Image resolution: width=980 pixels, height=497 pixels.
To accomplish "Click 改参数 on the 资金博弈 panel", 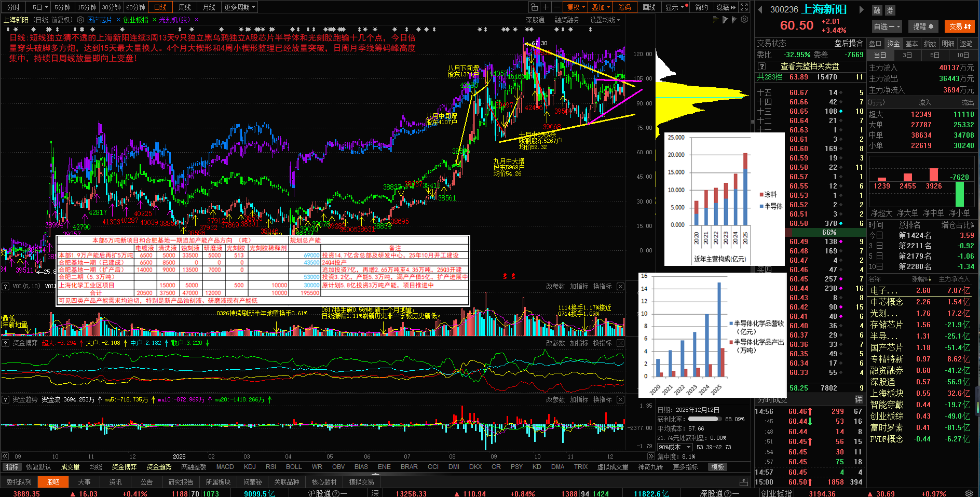I will click(x=555, y=343).
